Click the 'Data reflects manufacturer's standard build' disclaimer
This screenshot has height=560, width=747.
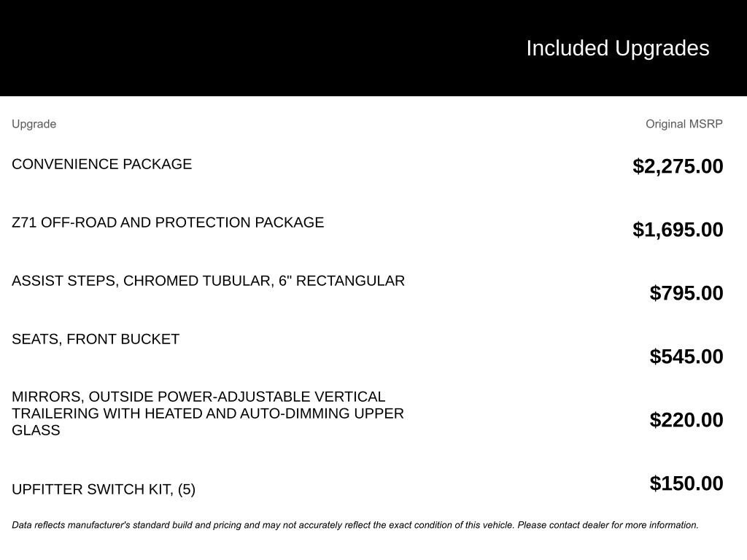(x=146, y=525)
